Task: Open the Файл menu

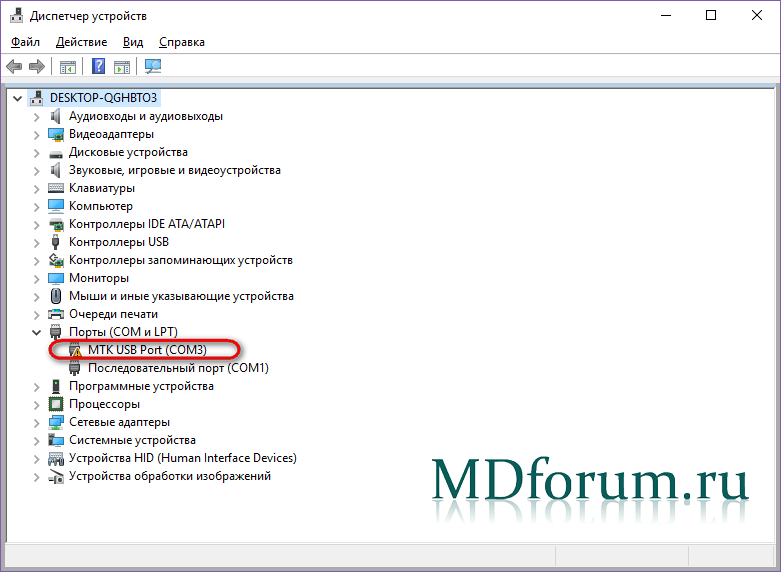Action: [x=25, y=42]
